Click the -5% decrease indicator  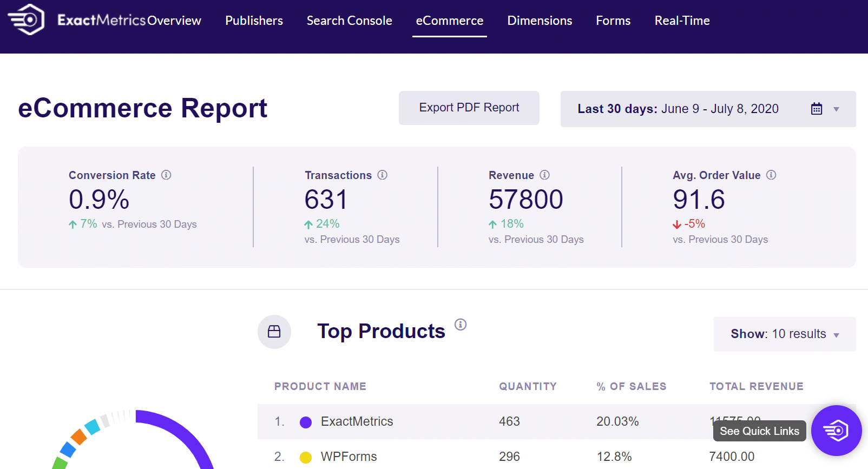coord(689,224)
